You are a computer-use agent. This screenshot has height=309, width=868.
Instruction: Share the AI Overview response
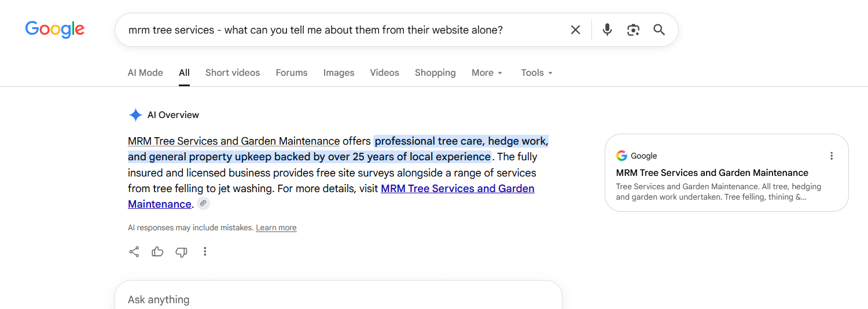134,252
